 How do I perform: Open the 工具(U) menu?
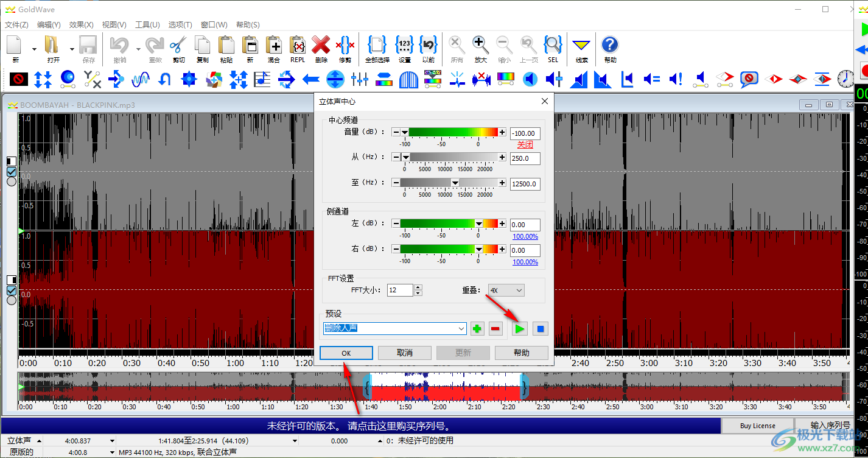pyautogui.click(x=147, y=25)
